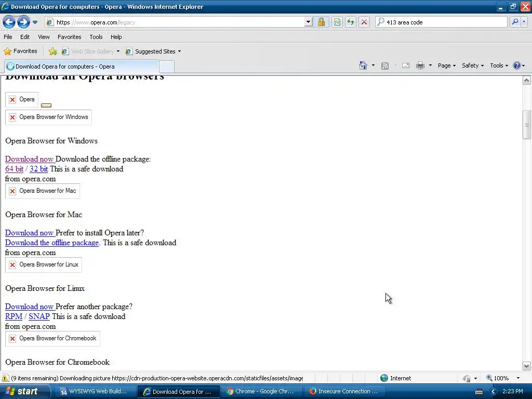View the security report lock icon
The height and width of the screenshot is (399, 532).
[x=321, y=22]
